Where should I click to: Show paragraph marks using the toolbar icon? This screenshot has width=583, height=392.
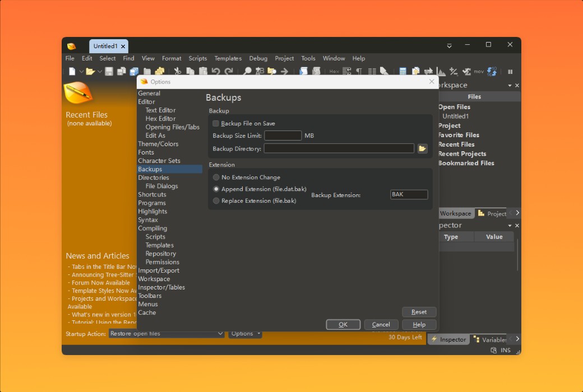[360, 72]
